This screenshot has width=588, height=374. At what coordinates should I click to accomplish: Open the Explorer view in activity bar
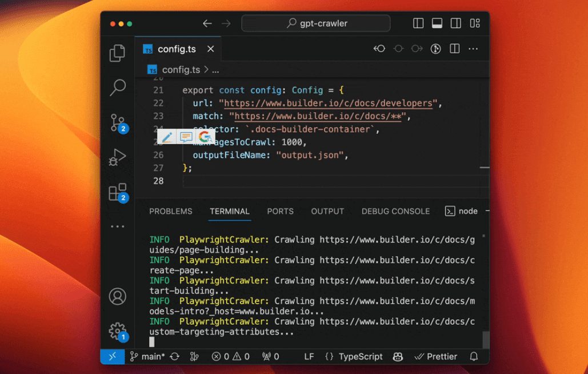click(117, 53)
